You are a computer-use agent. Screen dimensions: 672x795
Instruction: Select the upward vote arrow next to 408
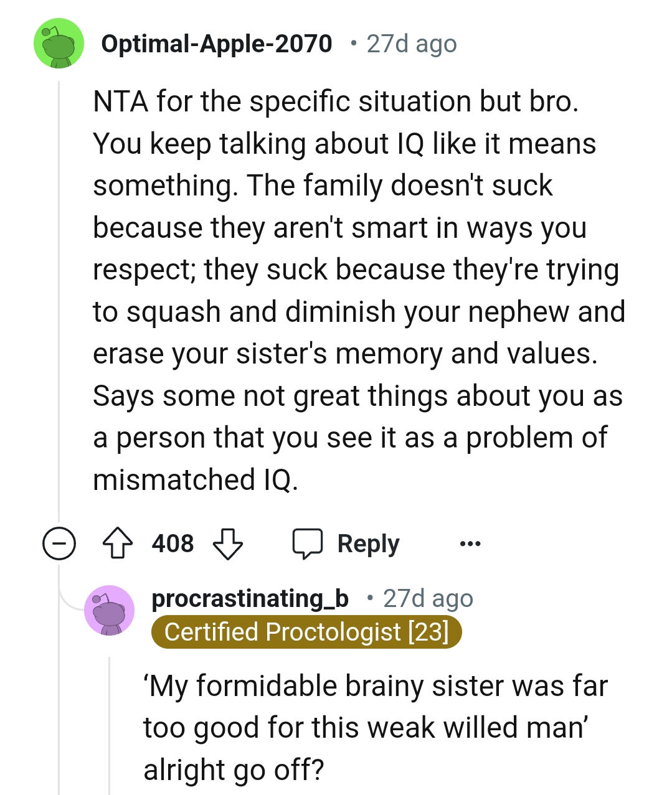118,543
